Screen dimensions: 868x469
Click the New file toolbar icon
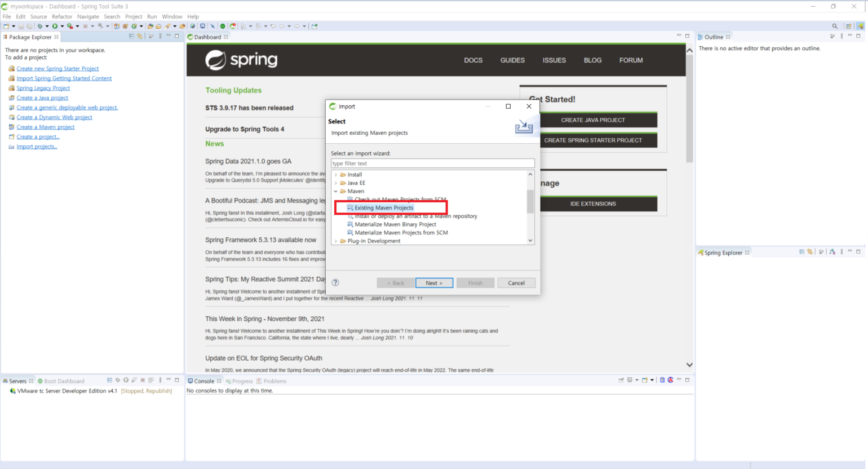click(6, 26)
